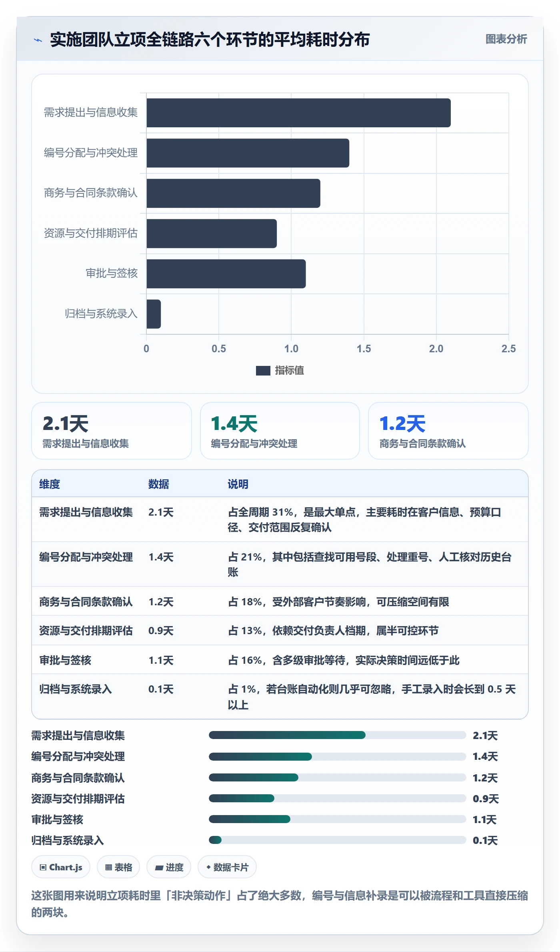Select the 1.2天 data card
This screenshot has width=560, height=952.
448,431
